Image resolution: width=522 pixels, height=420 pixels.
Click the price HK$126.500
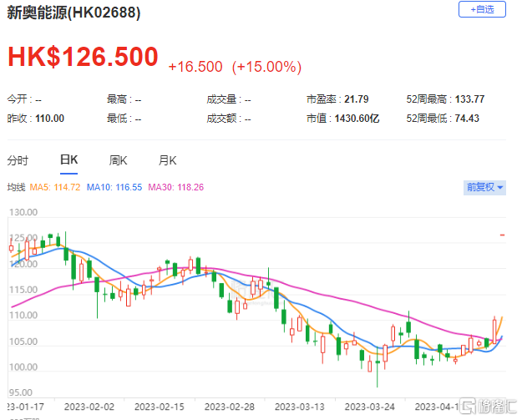point(83,57)
